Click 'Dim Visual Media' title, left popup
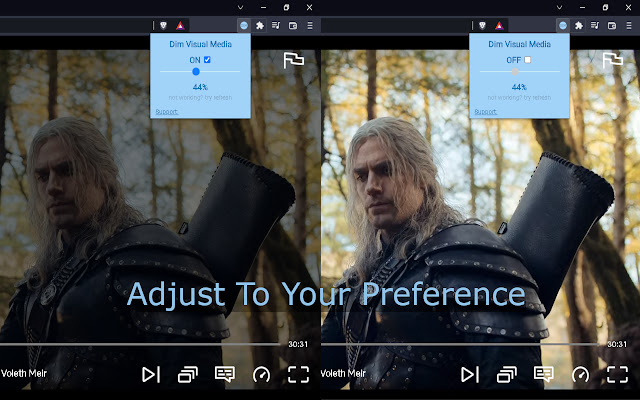The width and height of the screenshot is (640, 400). [200, 44]
